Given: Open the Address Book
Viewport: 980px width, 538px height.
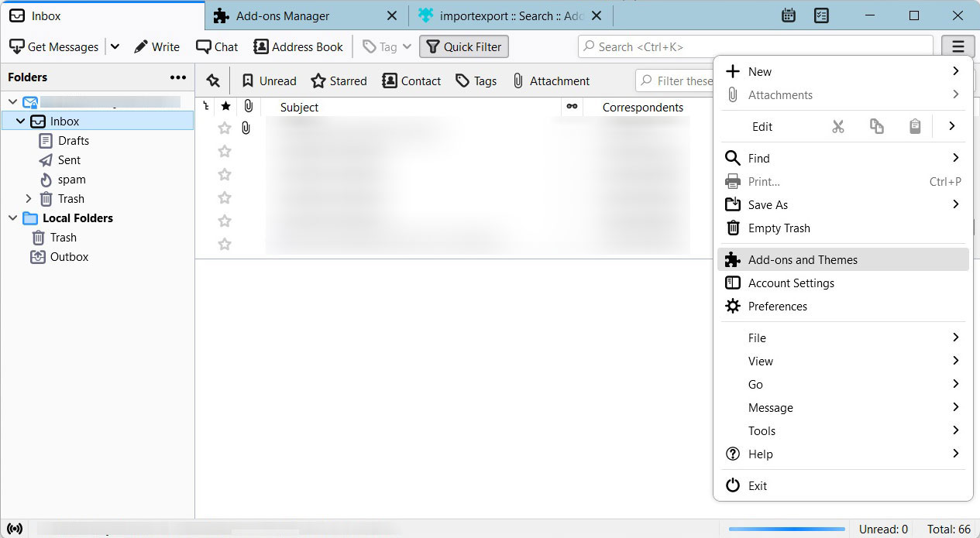Looking at the screenshot, I should pos(298,46).
